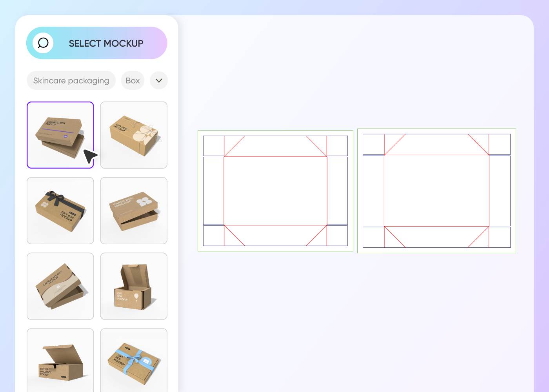This screenshot has height=392, width=549.
Task: Choose the twine-wrapped Gift Box Mockup
Action: pos(133,135)
